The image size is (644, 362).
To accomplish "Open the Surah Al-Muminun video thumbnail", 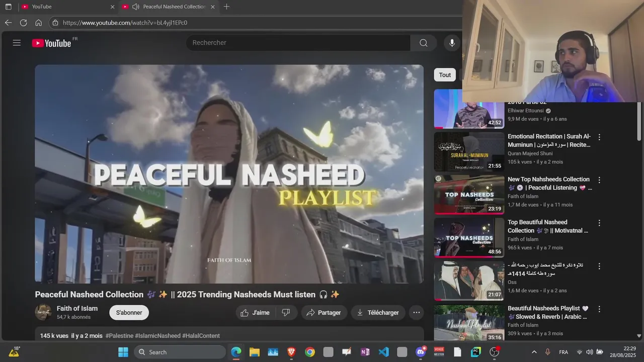I will pos(469,152).
